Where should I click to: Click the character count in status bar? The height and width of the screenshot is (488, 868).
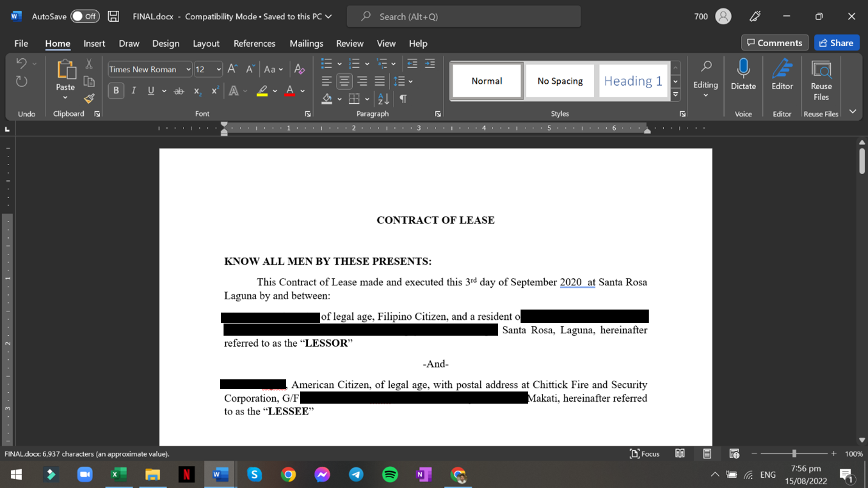pyautogui.click(x=87, y=453)
